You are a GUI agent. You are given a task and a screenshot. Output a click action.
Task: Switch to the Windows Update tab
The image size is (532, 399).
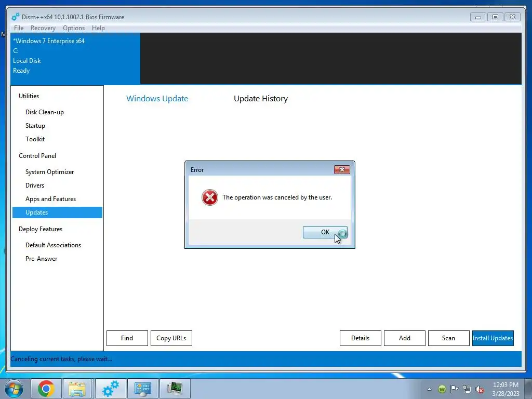[x=157, y=98]
